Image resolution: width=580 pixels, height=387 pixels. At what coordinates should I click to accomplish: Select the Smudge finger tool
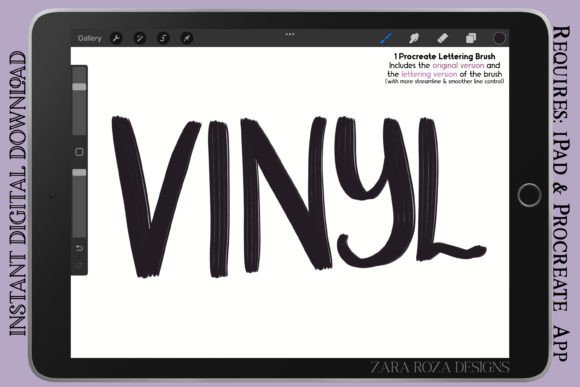coord(414,38)
